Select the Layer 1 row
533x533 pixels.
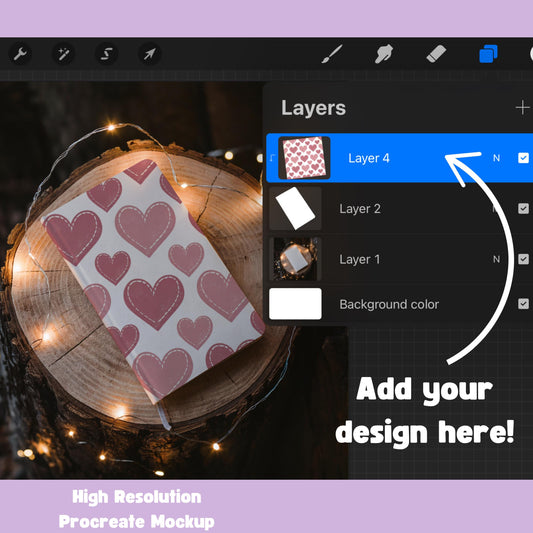(399, 259)
